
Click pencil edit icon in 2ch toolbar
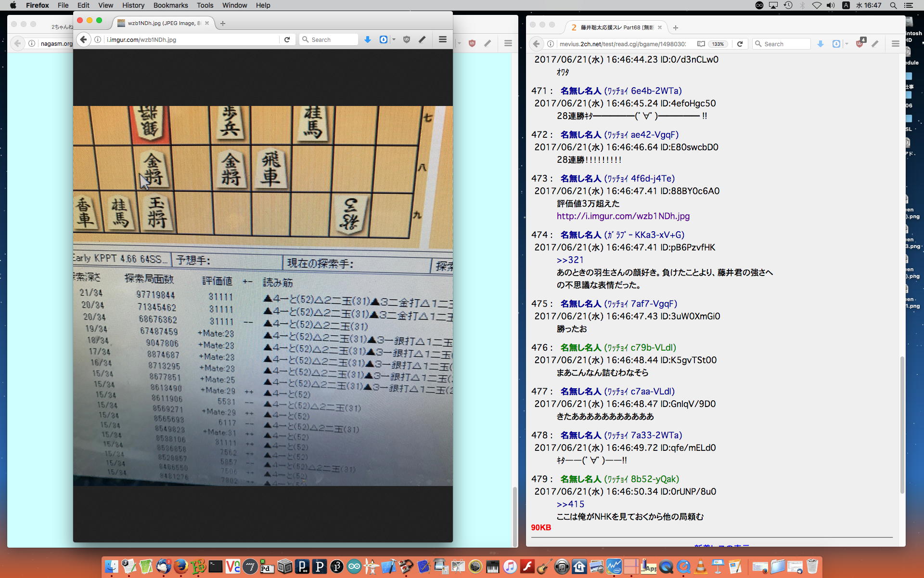click(x=875, y=44)
